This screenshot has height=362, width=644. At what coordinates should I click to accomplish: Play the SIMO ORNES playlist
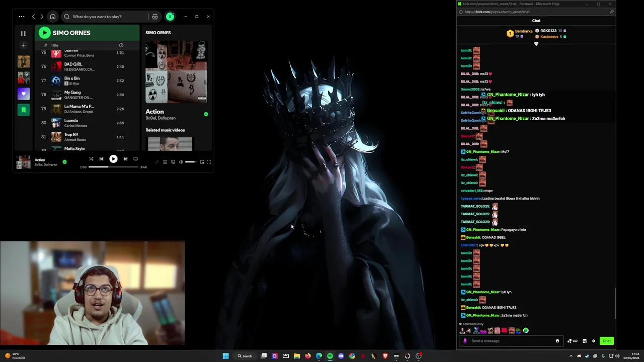(x=45, y=33)
